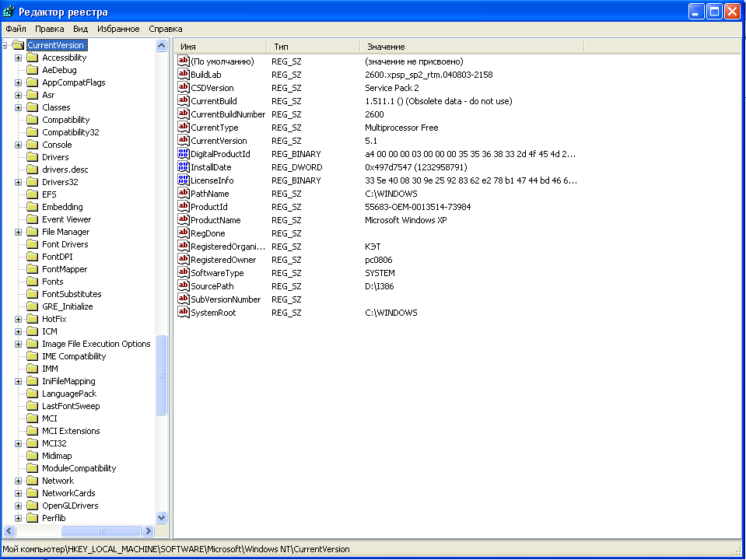The height and width of the screenshot is (560, 746).
Task: Select the SystemRoot string icon
Action: coord(183,312)
